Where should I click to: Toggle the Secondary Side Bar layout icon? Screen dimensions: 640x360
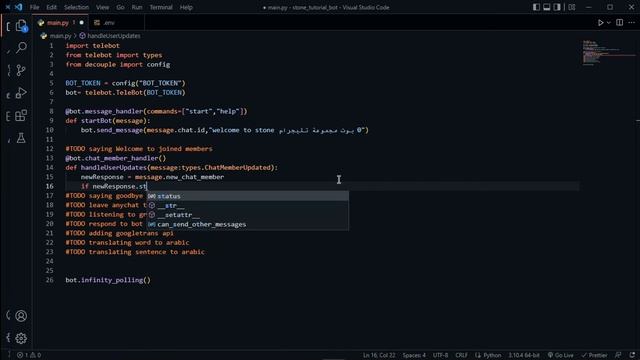tap(557, 7)
